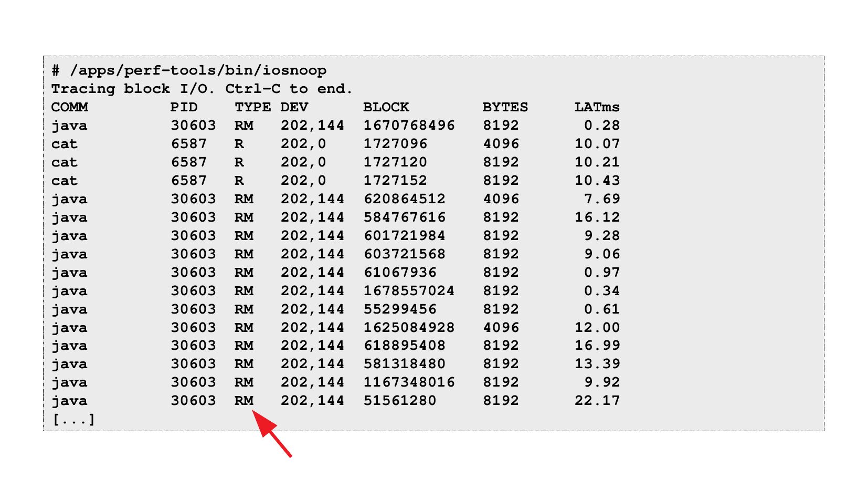The height and width of the screenshot is (489, 868).
Task: Click the DEV column header
Action: [294, 107]
